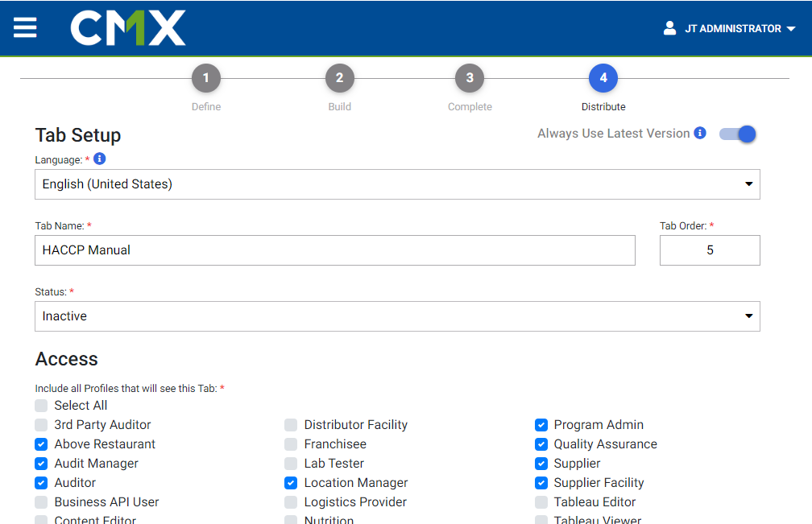Enable the Franchisee profile checkbox
Screen dimensions: 812x524
pos(291,444)
